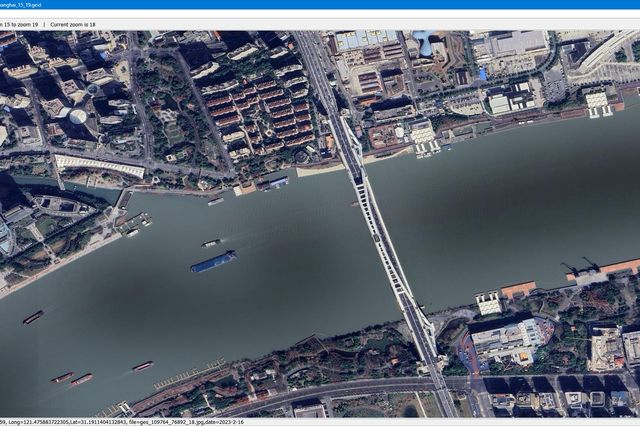The height and width of the screenshot is (426, 640).
Task: Click the satellite map viewer image
Action: point(320,224)
